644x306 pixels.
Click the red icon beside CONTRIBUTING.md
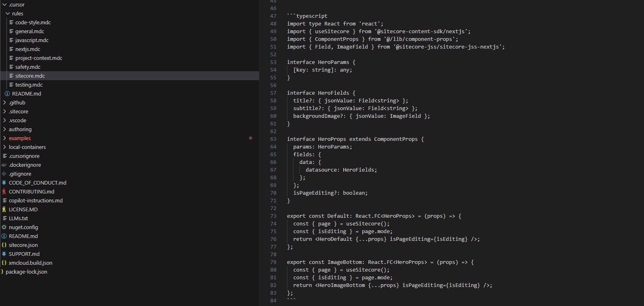point(4,191)
